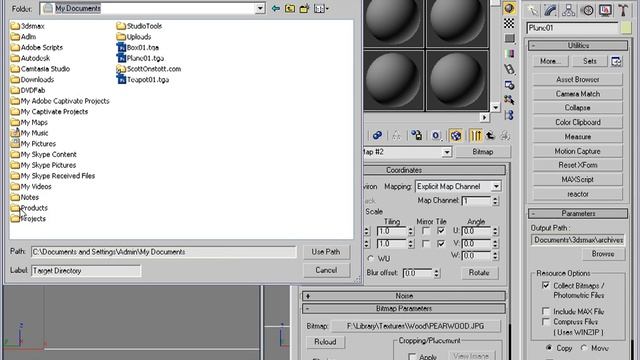The height and width of the screenshot is (360, 640).
Task: Click the Use Path button
Action: click(x=326, y=252)
